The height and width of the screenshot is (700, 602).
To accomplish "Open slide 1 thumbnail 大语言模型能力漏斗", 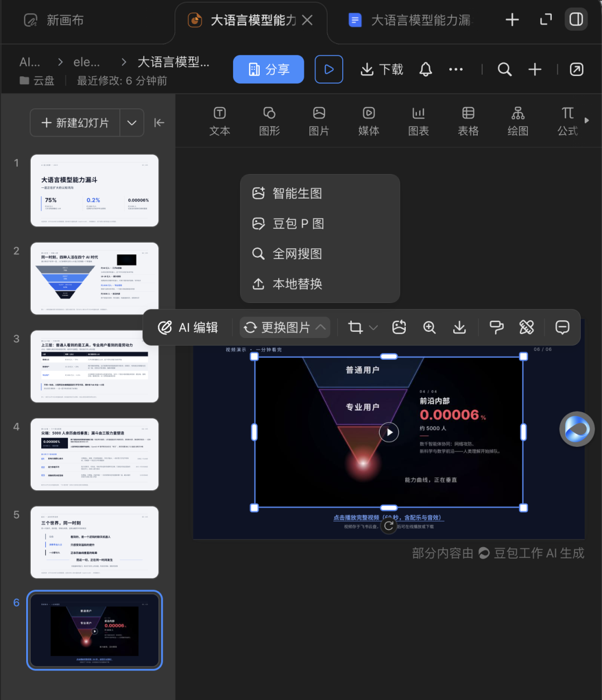I will [94, 191].
